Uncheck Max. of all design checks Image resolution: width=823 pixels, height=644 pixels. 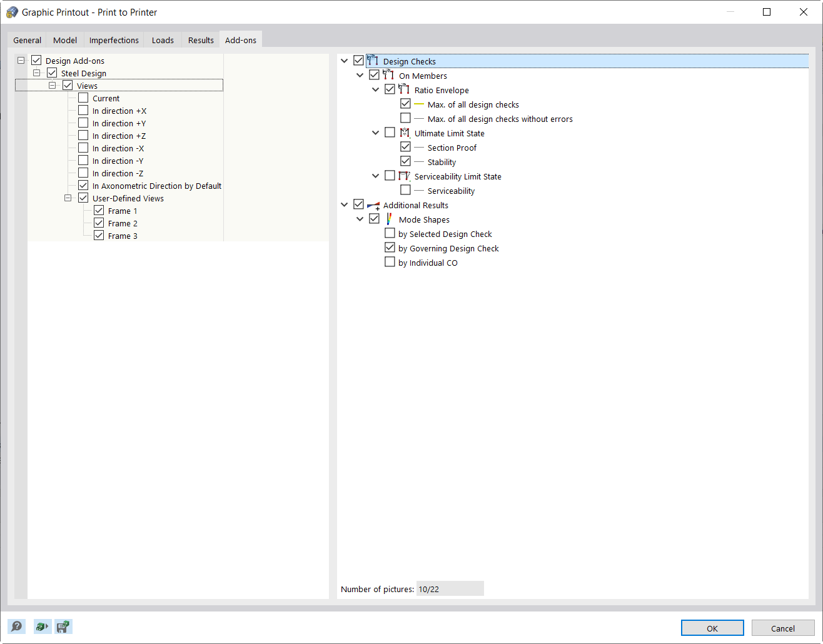coord(405,104)
